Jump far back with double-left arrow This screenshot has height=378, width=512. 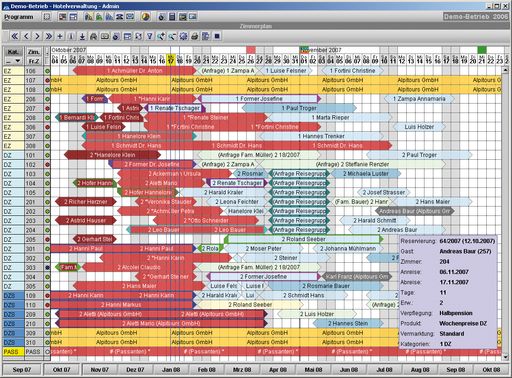pyautogui.click(x=15, y=36)
